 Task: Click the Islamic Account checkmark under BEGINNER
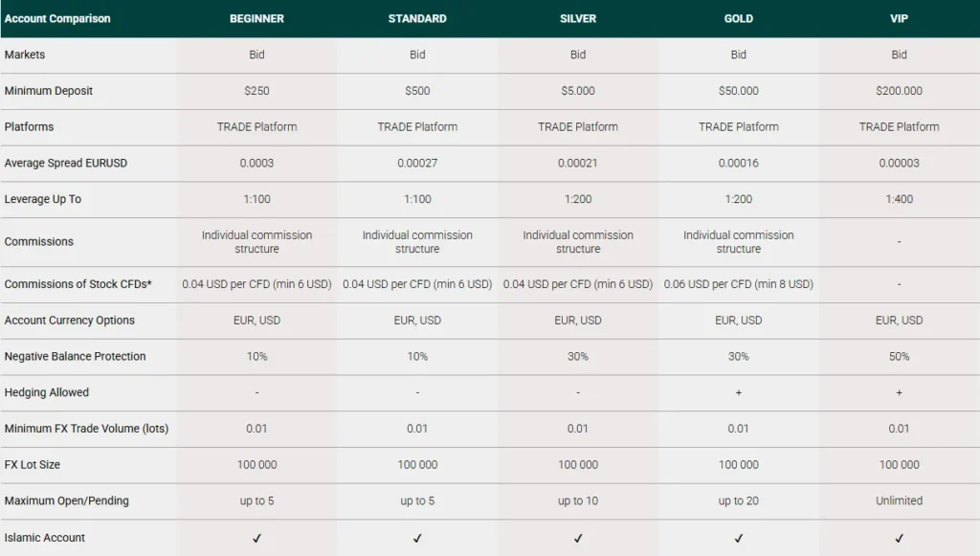pyautogui.click(x=256, y=538)
